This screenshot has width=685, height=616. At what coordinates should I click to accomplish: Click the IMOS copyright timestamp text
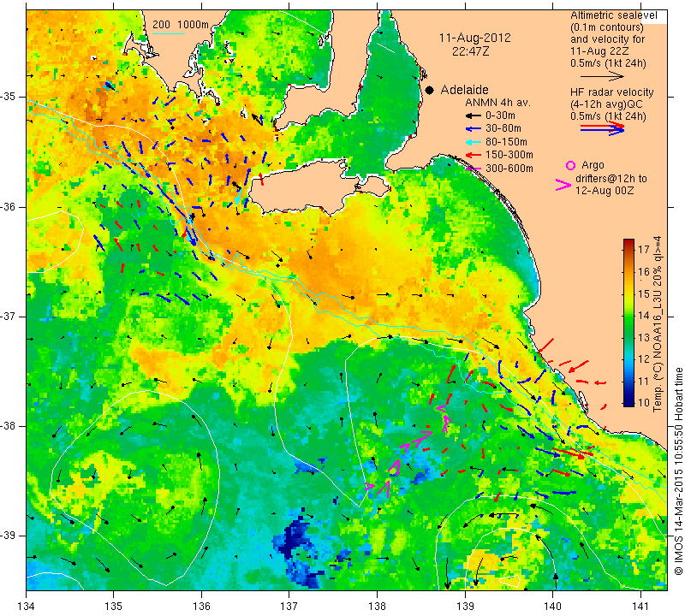[678, 471]
